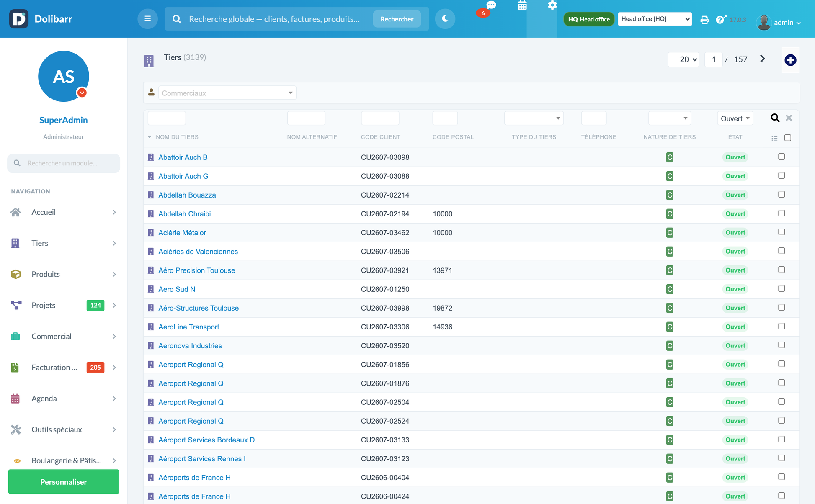Image resolution: width=815 pixels, height=504 pixels.
Task: Open the État Ouvert filter dropdown
Action: 735,118
